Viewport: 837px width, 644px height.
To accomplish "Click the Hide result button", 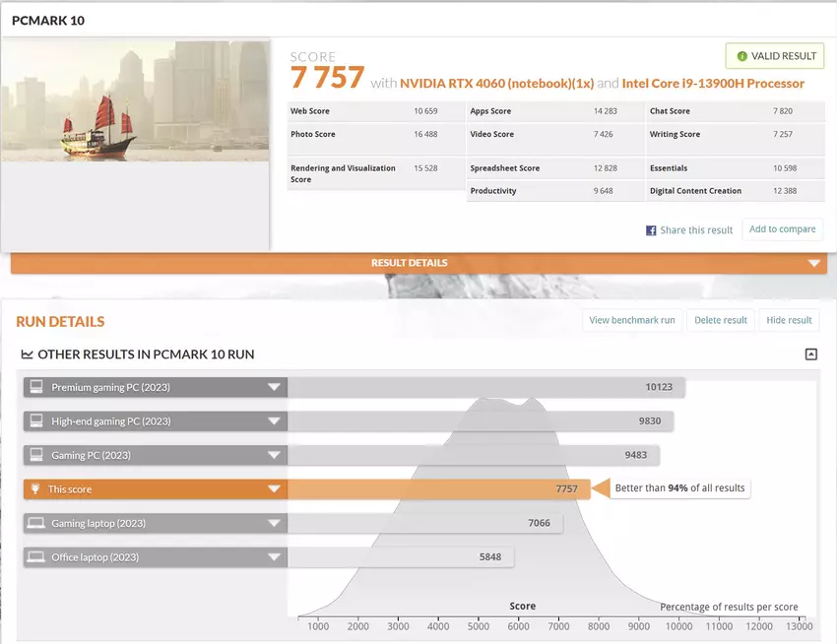I will (789, 320).
